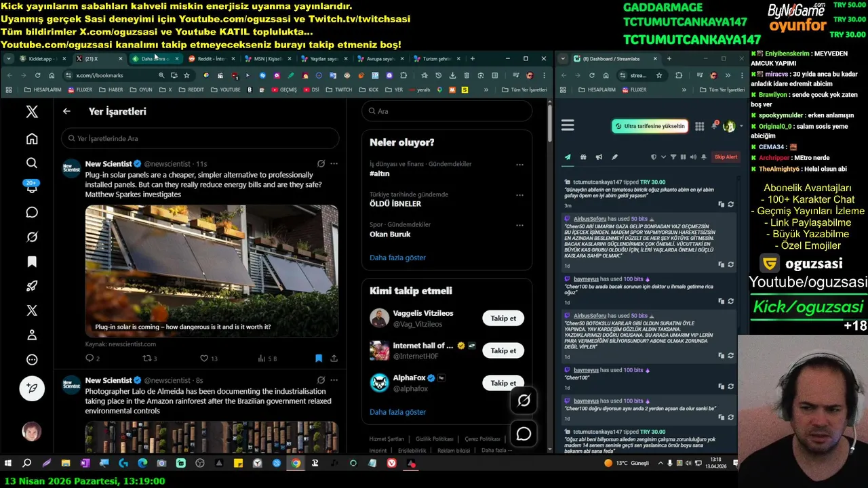Open floating messages chat button
Screen dimensions: 868x488
coord(524,434)
